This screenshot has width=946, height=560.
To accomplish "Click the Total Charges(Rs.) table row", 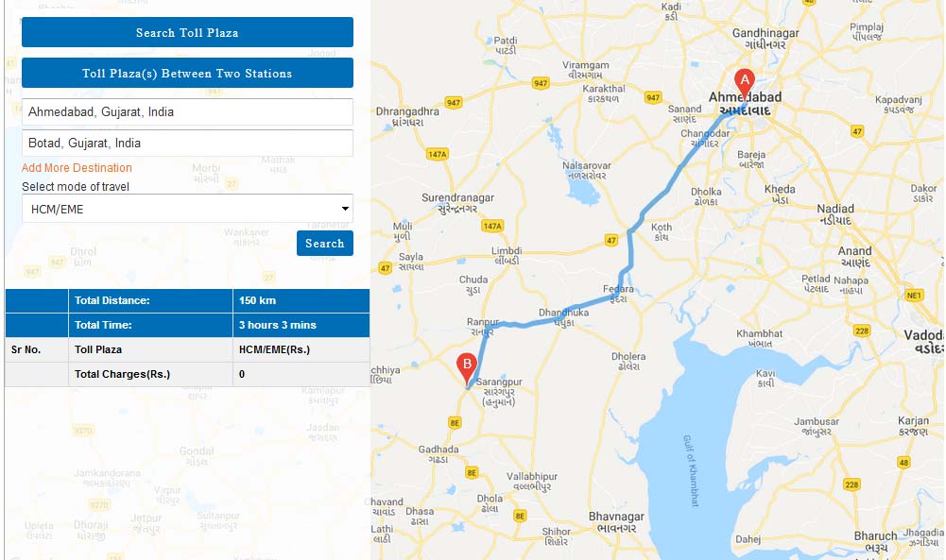I will pos(187,374).
